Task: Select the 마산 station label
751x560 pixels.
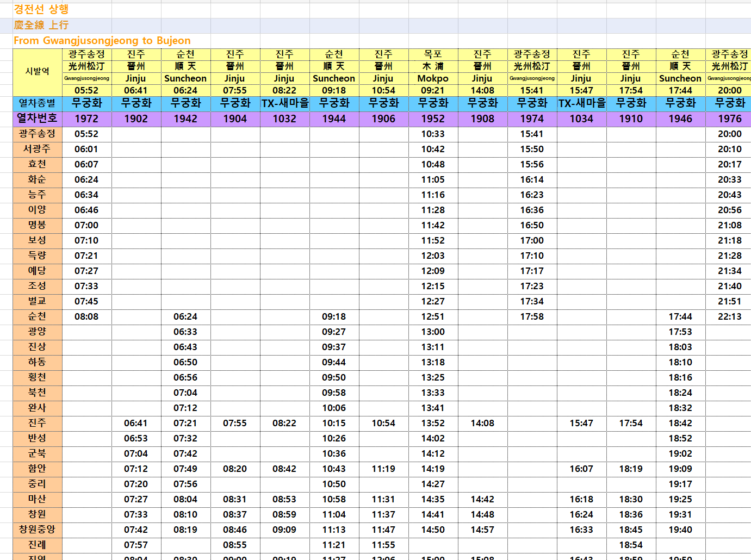Action: pyautogui.click(x=38, y=499)
